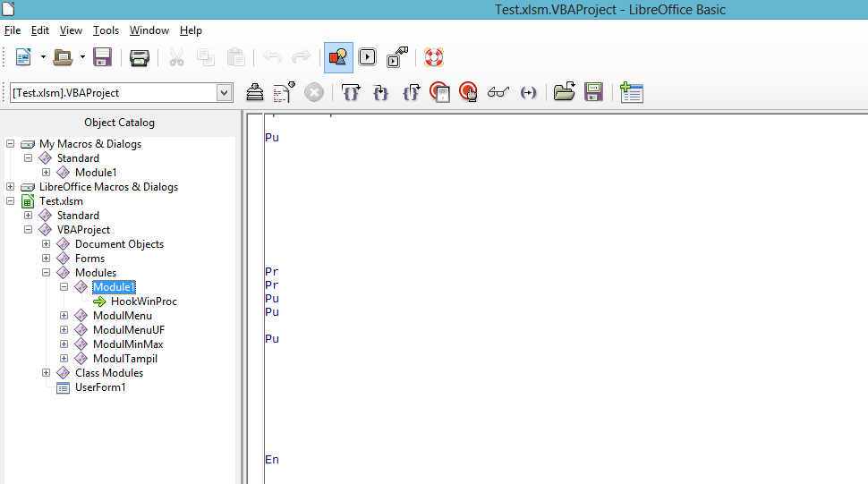Open the Window menu
The height and width of the screenshot is (484, 868).
point(149,30)
